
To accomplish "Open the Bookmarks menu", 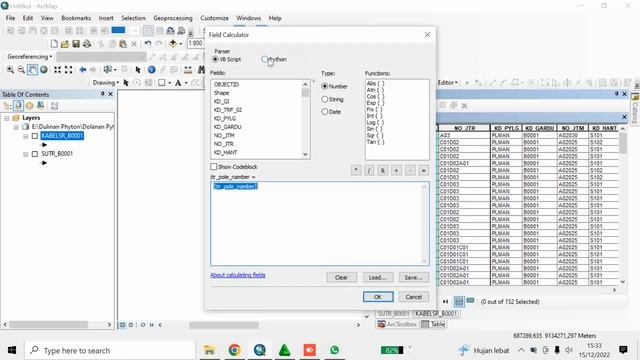I will (x=76, y=18).
